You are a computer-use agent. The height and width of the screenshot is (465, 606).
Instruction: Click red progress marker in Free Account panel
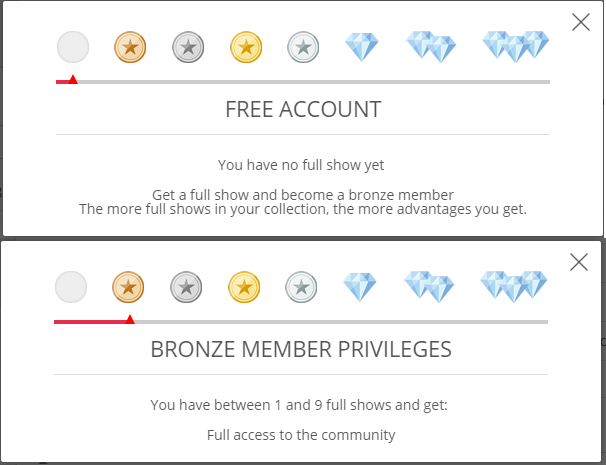[72, 79]
